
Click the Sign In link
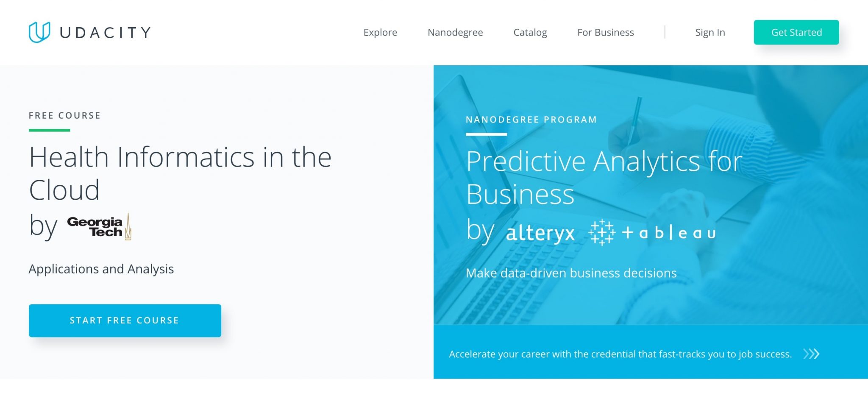coord(710,33)
